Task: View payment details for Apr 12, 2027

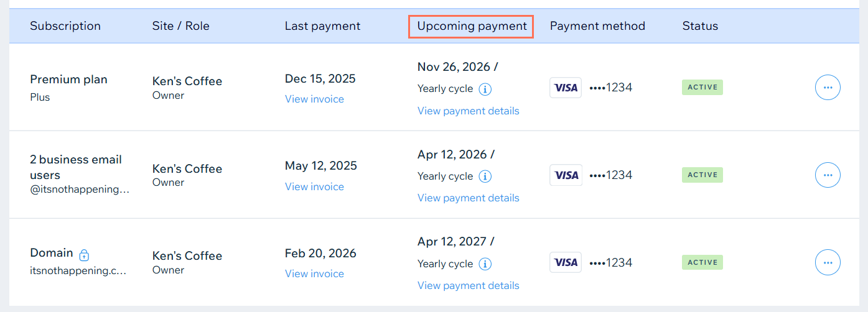Action: pyautogui.click(x=468, y=285)
